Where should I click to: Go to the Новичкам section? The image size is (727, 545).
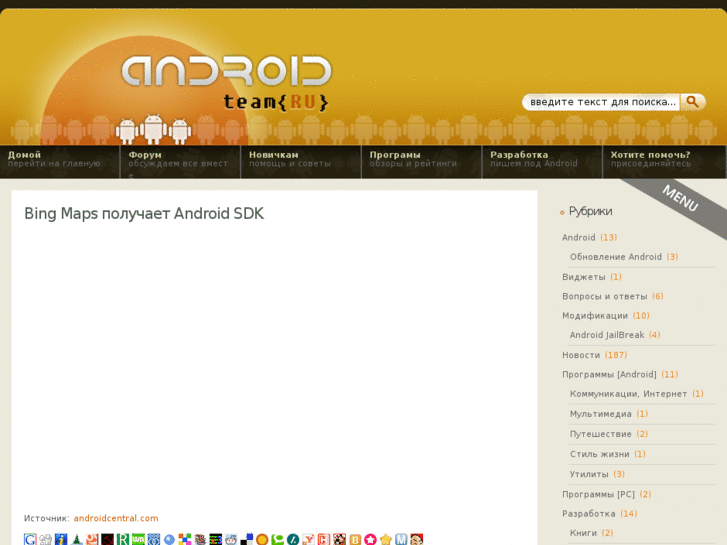(301, 162)
